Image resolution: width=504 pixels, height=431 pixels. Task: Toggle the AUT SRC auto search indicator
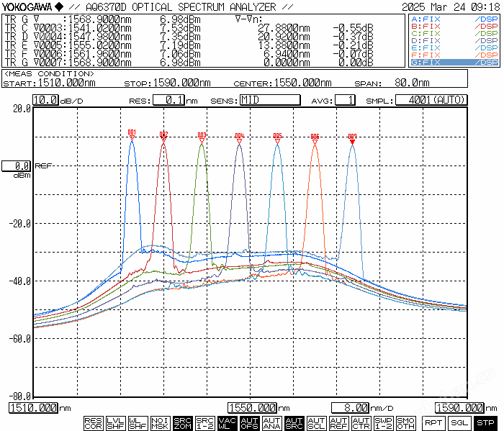click(294, 423)
